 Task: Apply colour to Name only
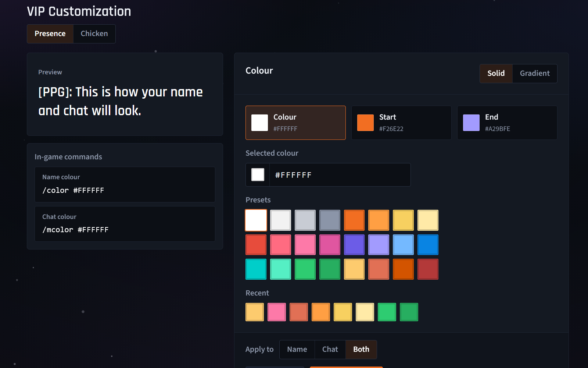(x=297, y=350)
